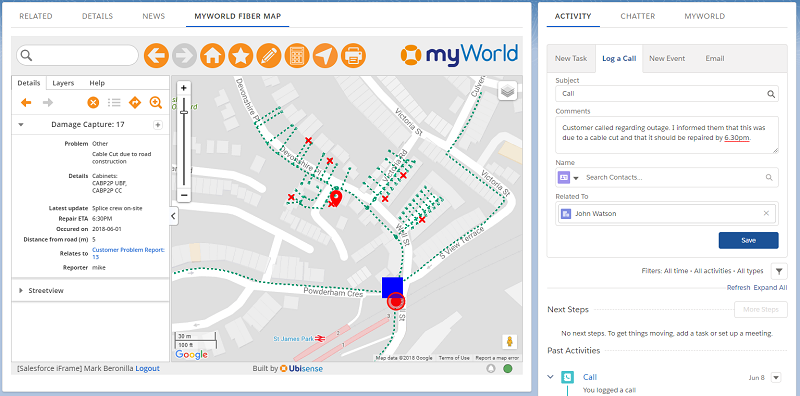Image resolution: width=800 pixels, height=396 pixels.
Task: Click the myWorld search box
Action: point(78,55)
